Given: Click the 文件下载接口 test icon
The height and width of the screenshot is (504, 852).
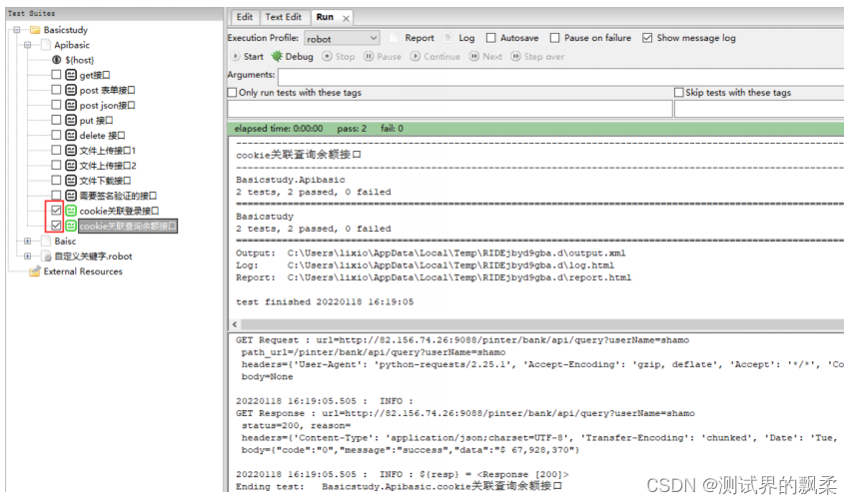Looking at the screenshot, I should (x=71, y=181).
